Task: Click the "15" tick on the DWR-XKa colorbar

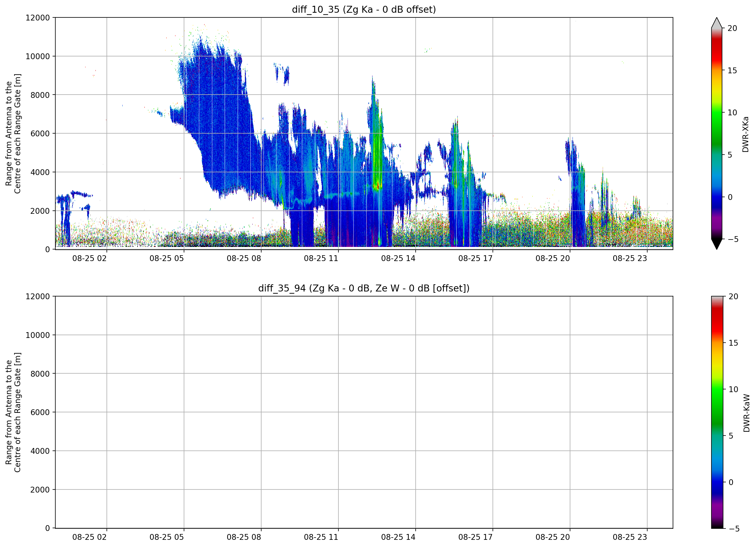Action: (x=732, y=71)
